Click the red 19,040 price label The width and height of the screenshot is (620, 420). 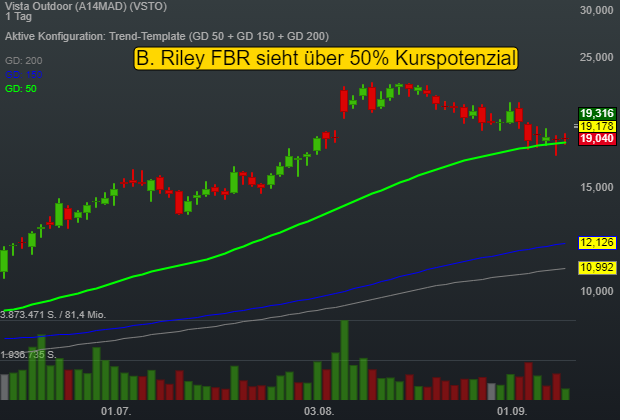click(597, 139)
